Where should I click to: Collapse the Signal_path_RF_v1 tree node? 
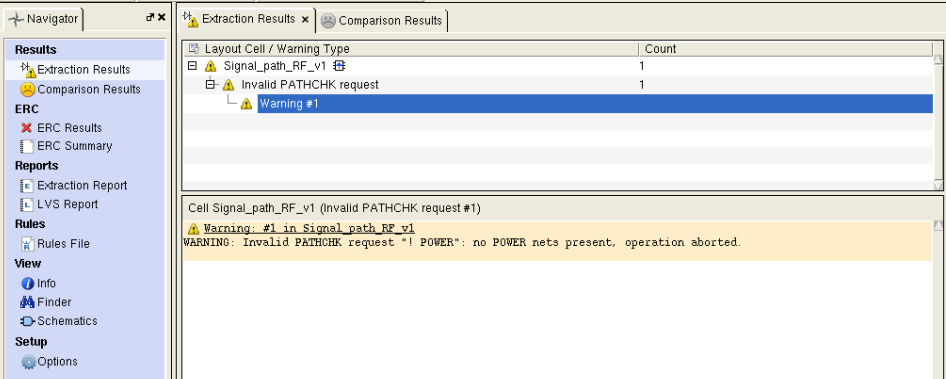pyautogui.click(x=192, y=66)
